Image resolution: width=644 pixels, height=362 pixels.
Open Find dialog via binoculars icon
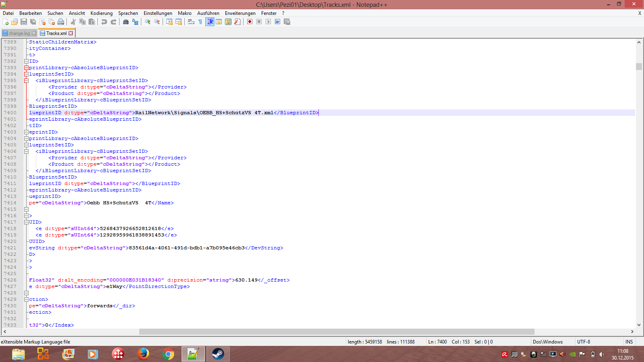point(126,22)
